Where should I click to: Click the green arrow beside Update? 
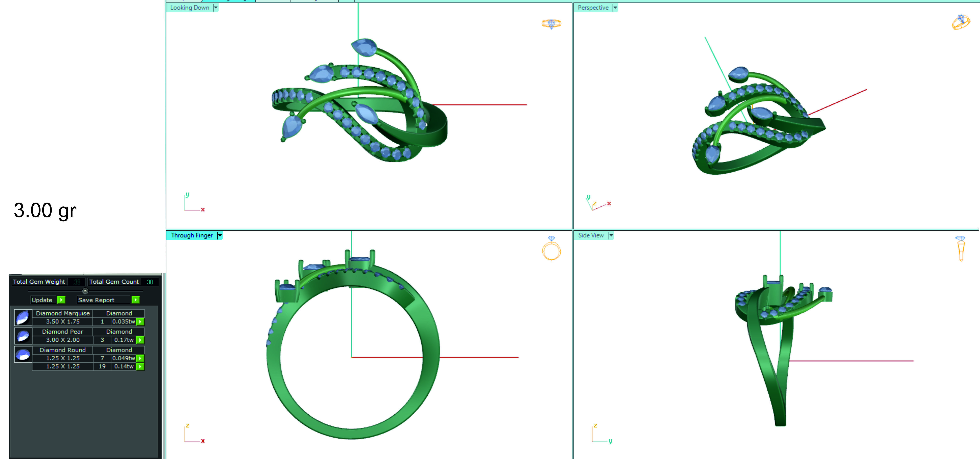[61, 300]
